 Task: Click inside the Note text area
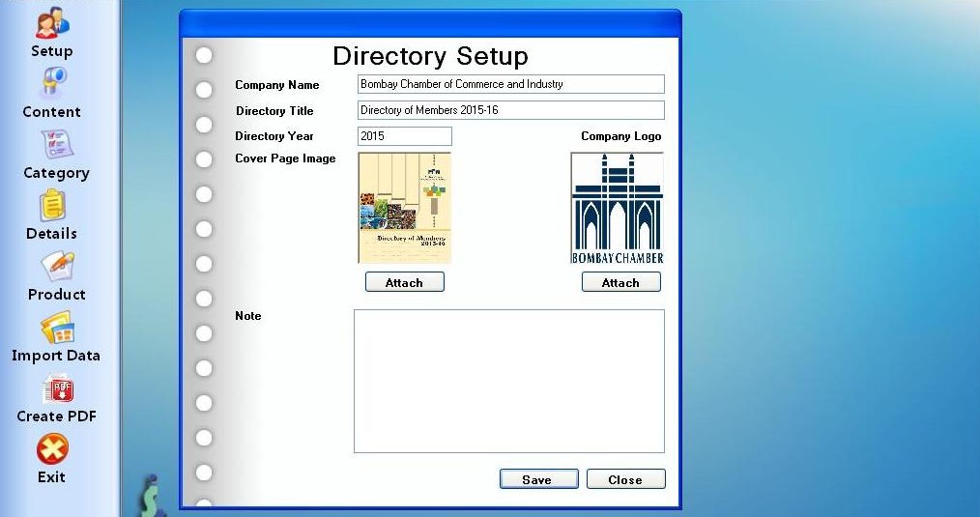click(508, 381)
